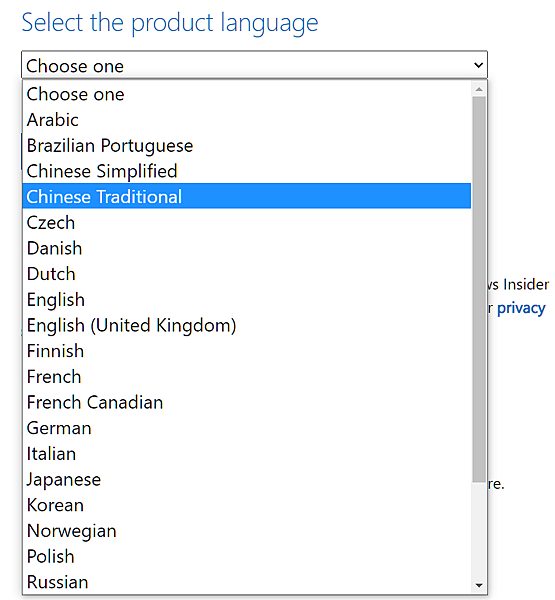Select Czech from the dropdown list
Image resolution: width=555 pixels, height=600 pixels.
coord(246,222)
